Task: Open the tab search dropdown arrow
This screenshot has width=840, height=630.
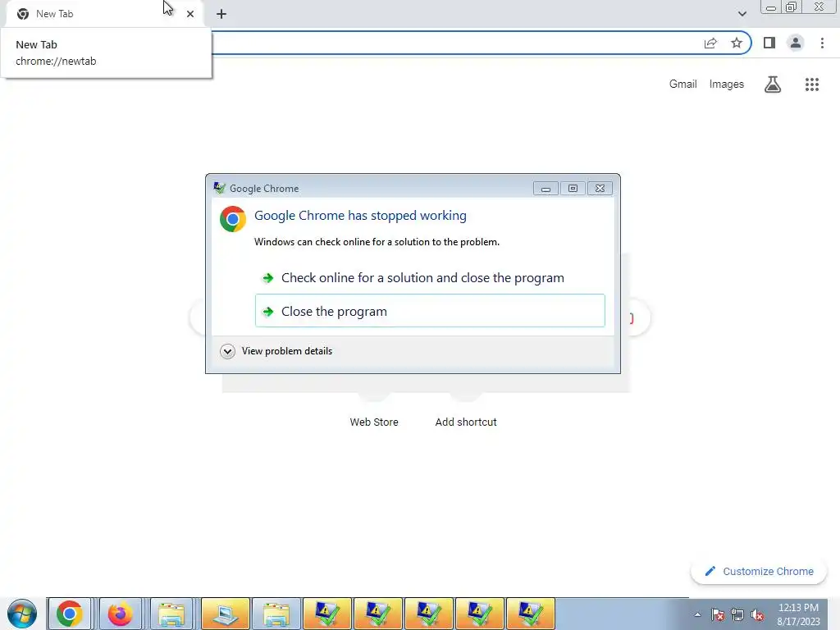Action: pos(742,14)
